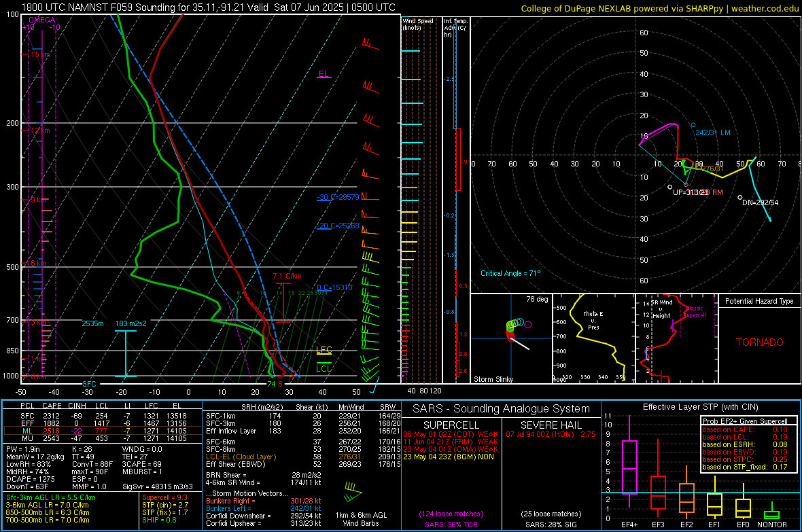Click the based on STPC: 0.25 line
The width and height of the screenshot is (802, 532).
click(x=745, y=459)
